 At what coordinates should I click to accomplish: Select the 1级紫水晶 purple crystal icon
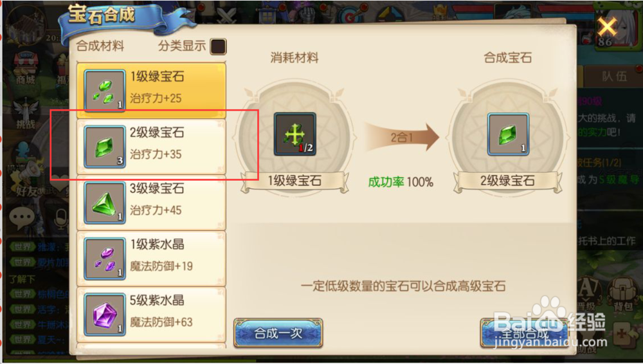(x=105, y=259)
